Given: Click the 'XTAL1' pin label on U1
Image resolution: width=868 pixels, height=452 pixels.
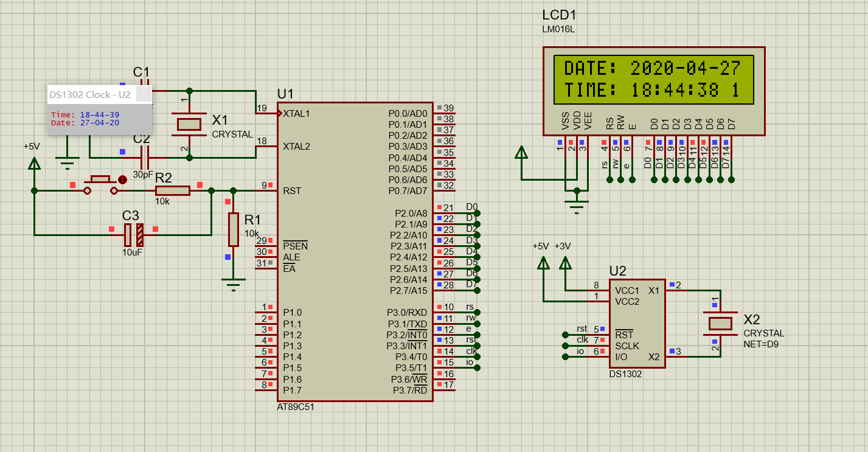Looking at the screenshot, I should 296,114.
